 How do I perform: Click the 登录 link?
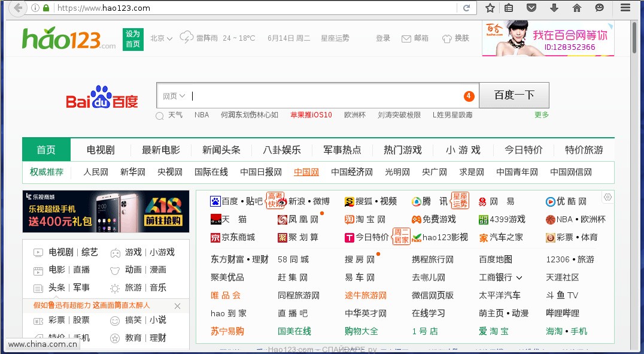[383, 38]
